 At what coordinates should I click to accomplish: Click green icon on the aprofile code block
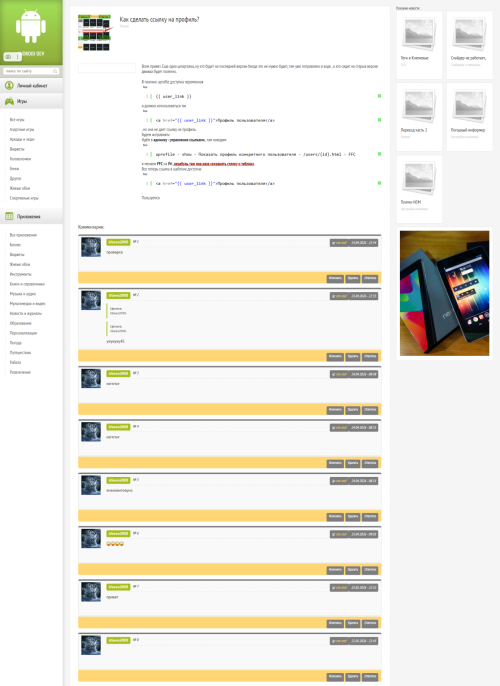pos(379,154)
